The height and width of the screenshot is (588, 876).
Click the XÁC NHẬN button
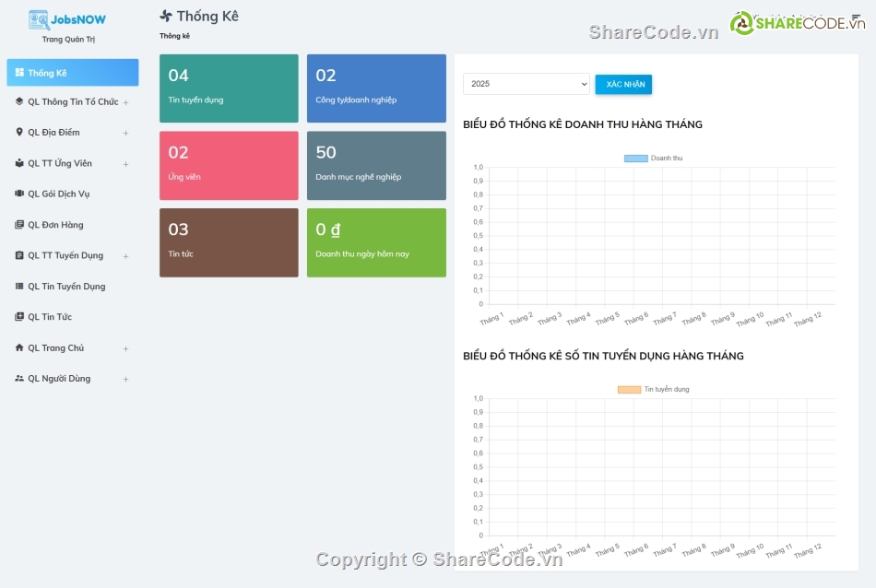pos(623,84)
